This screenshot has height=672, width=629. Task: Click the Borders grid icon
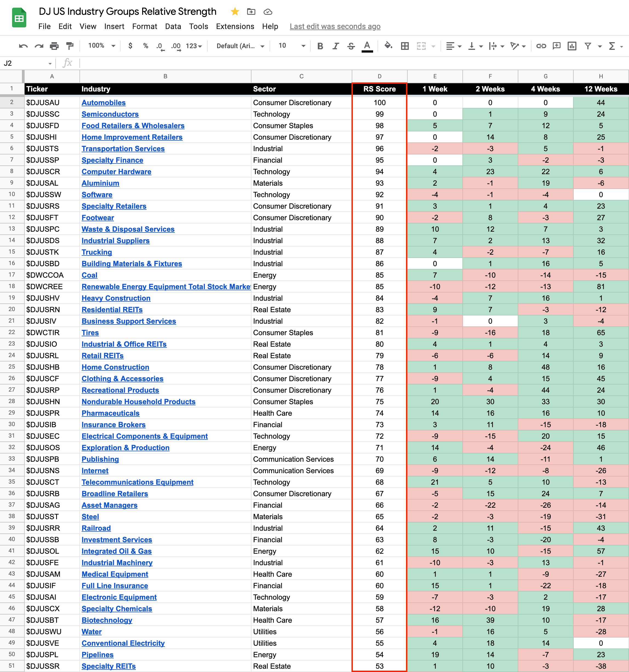coord(405,46)
